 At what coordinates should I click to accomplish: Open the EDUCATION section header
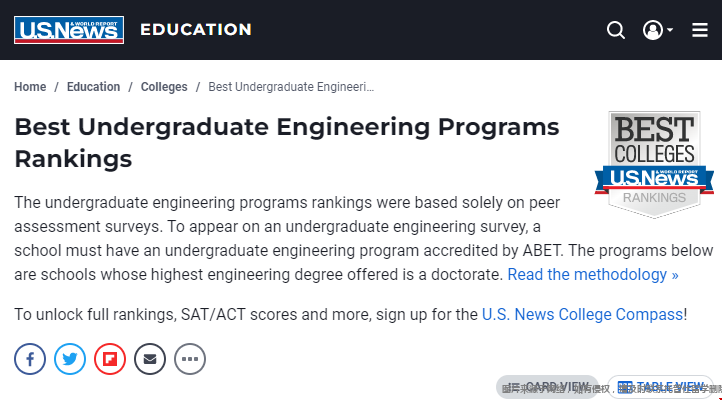[x=196, y=29]
